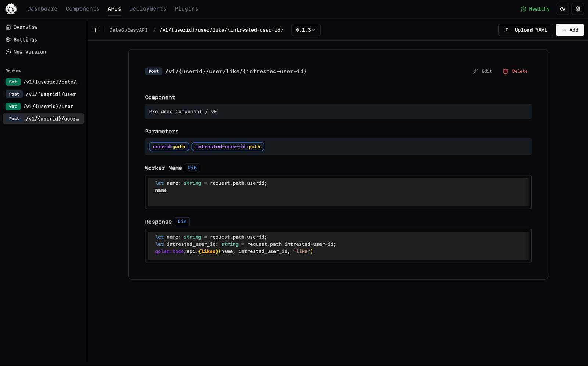The width and height of the screenshot is (588, 366).
Task: Click the Rib badge beside Response
Action: (x=182, y=222)
